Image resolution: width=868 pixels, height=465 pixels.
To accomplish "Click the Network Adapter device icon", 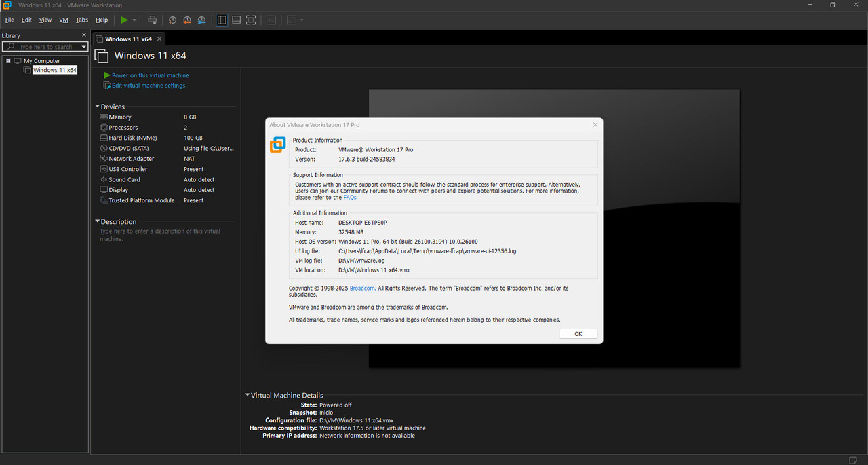I will 104,159.
